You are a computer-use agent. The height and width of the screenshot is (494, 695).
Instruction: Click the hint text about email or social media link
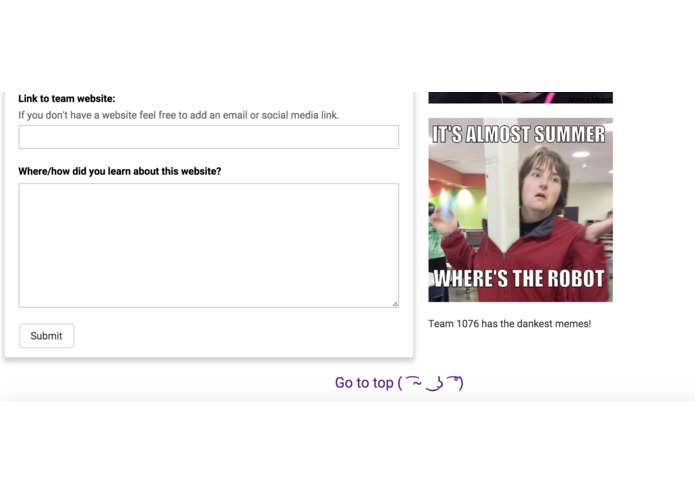[x=179, y=115]
